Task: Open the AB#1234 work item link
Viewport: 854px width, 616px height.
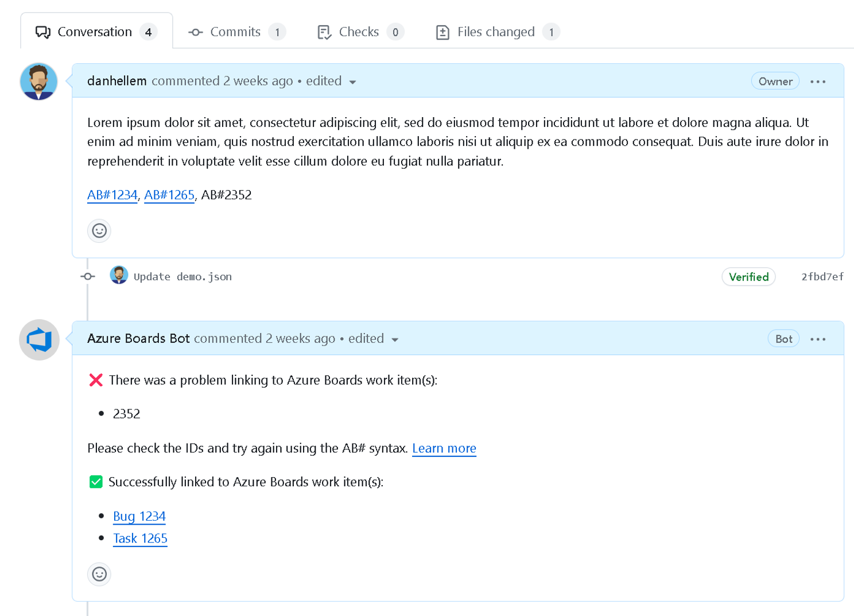Action: pos(112,195)
